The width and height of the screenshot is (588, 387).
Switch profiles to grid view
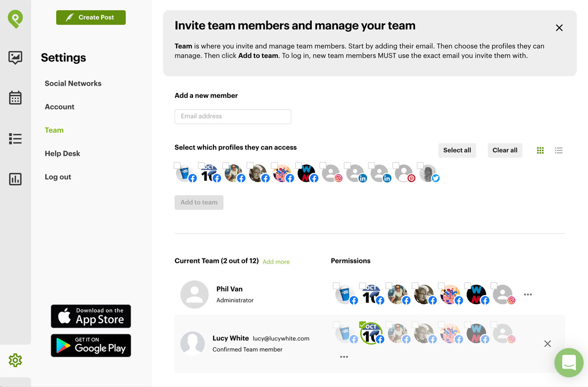pyautogui.click(x=540, y=150)
